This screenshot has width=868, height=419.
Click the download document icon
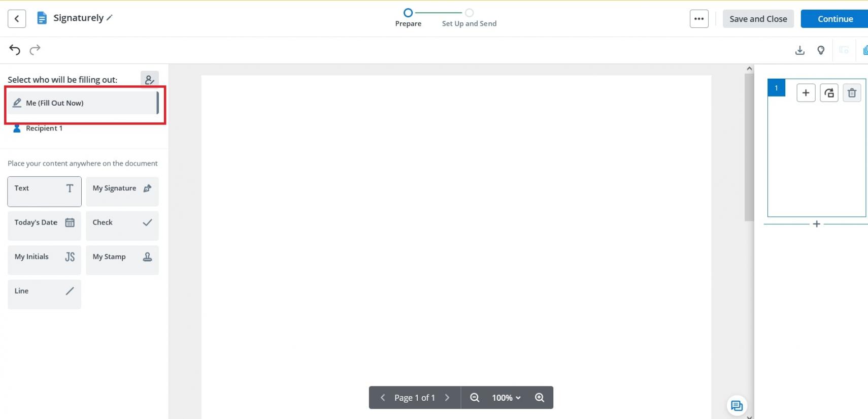799,50
